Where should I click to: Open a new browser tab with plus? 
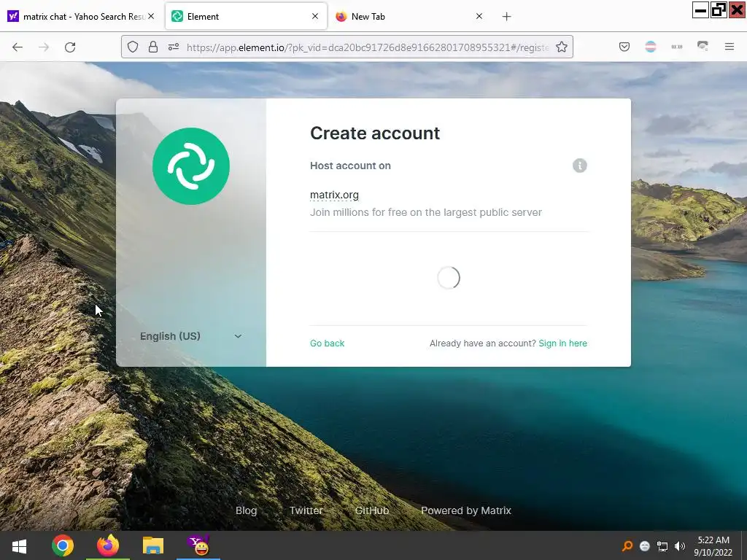click(x=507, y=17)
